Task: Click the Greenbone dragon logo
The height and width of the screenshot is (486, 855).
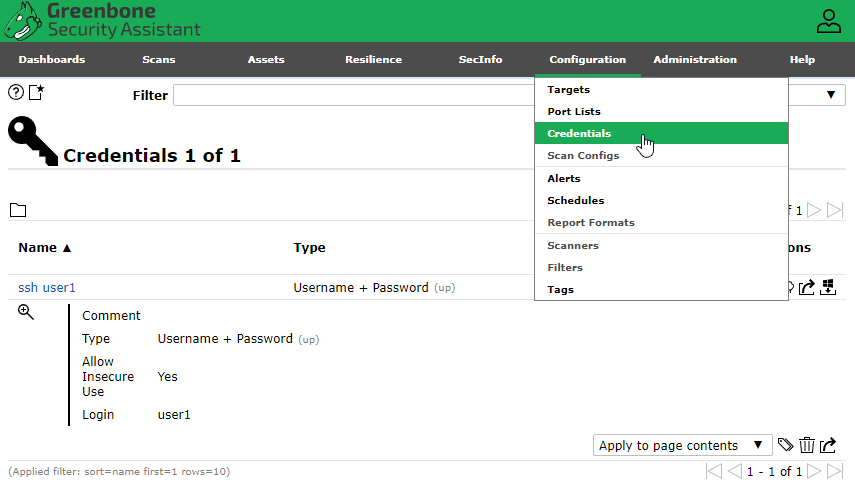Action: pyautogui.click(x=22, y=22)
